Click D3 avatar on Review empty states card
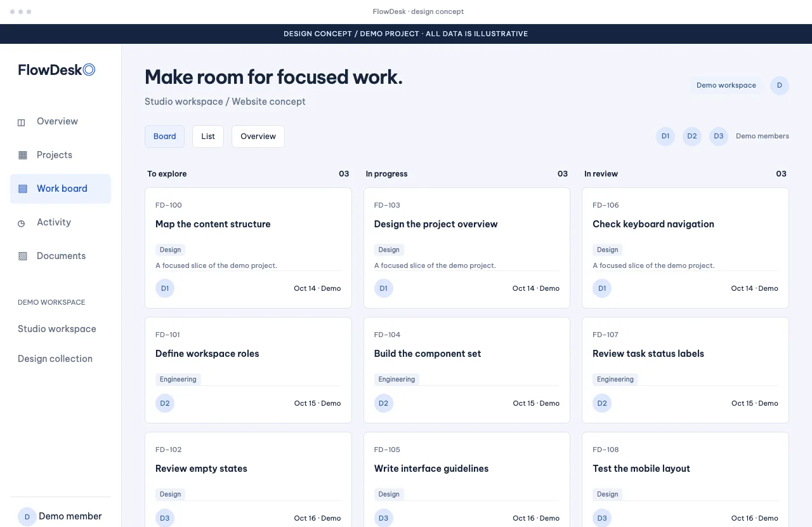The width and height of the screenshot is (812, 527). [x=165, y=518]
